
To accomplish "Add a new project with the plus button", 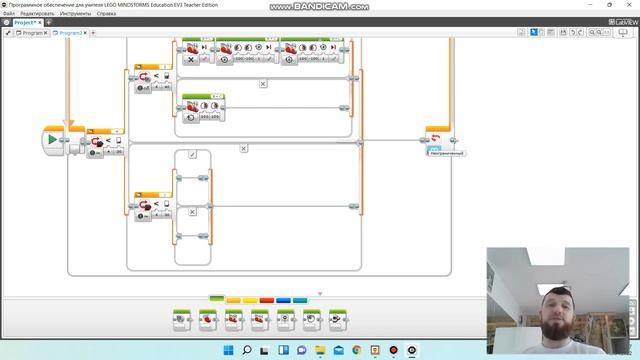I will click(x=49, y=22).
